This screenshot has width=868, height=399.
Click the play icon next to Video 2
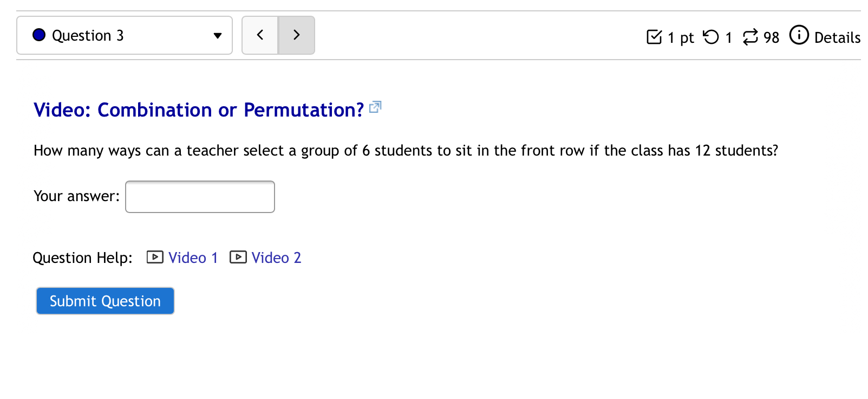pos(238,257)
